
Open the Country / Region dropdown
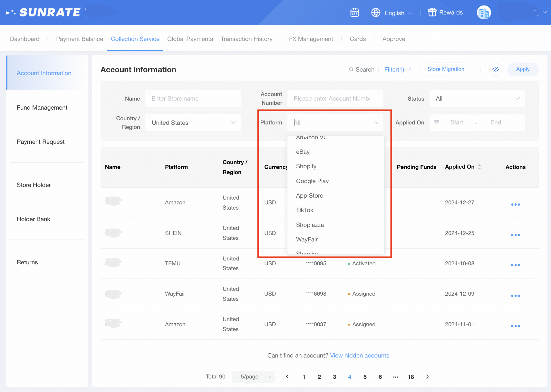[193, 123]
